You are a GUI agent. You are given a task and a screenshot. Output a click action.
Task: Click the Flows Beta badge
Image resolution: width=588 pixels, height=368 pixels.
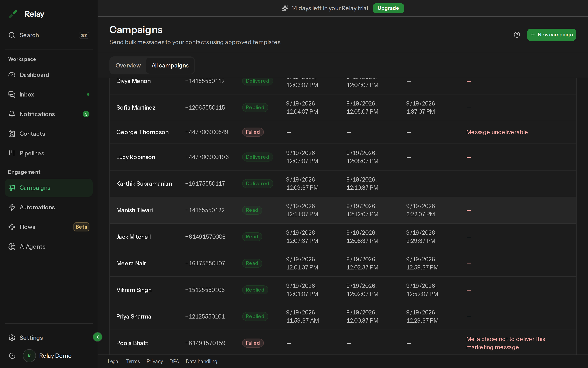click(81, 227)
